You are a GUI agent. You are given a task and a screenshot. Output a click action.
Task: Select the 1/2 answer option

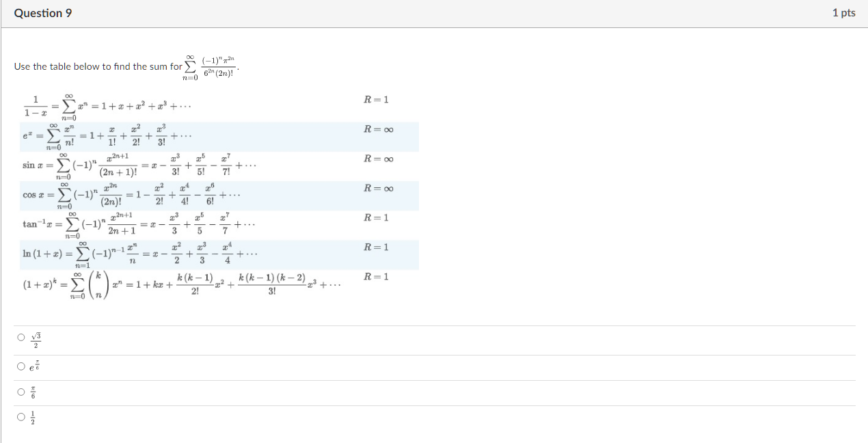point(21,416)
